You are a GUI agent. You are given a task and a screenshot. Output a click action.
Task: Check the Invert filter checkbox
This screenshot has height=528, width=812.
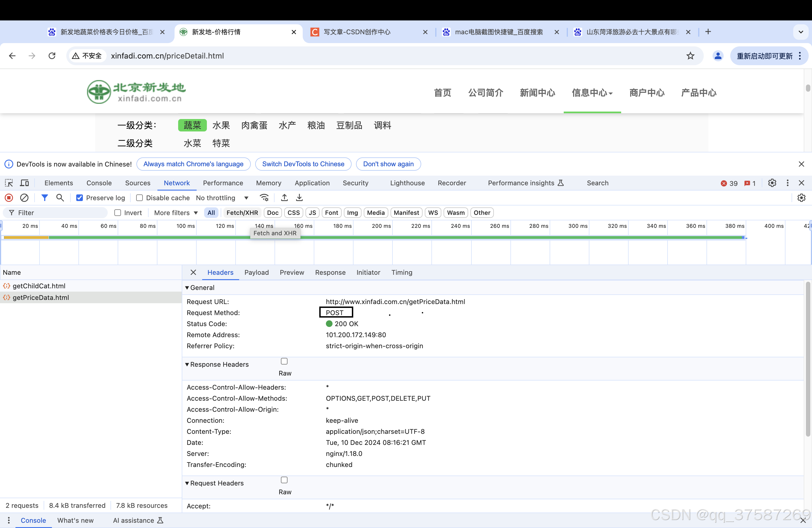(x=118, y=212)
